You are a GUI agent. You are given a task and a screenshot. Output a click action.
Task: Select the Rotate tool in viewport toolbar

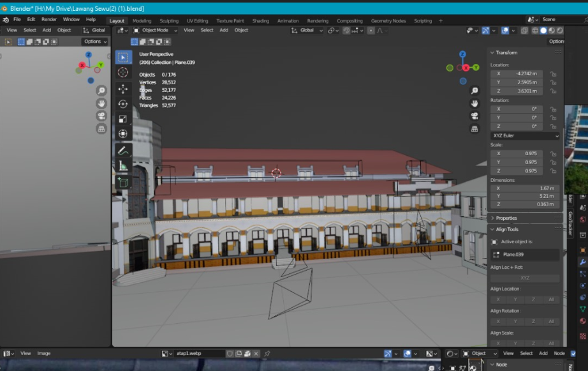(123, 103)
